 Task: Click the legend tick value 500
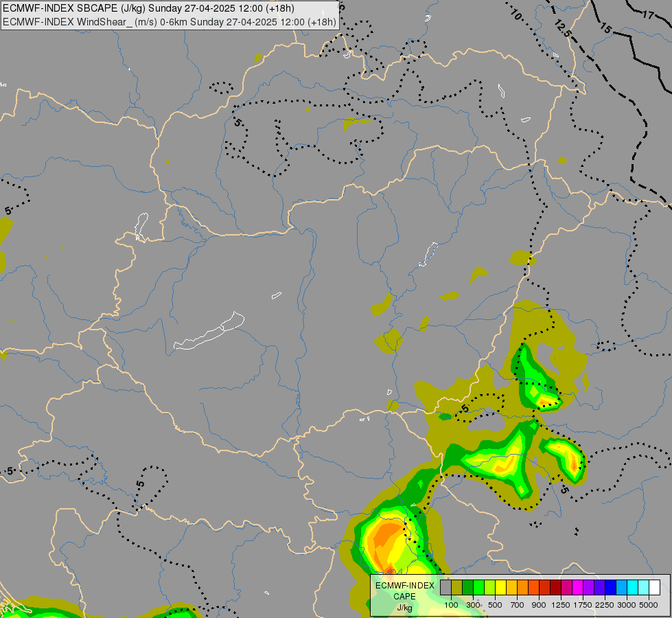pos(495,605)
